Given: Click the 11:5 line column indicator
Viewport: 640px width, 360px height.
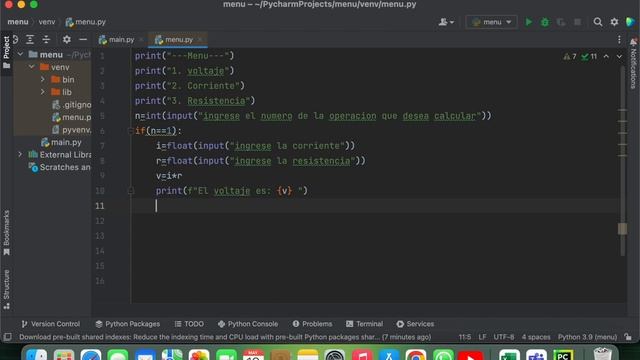Looking at the screenshot, I should (x=464, y=337).
